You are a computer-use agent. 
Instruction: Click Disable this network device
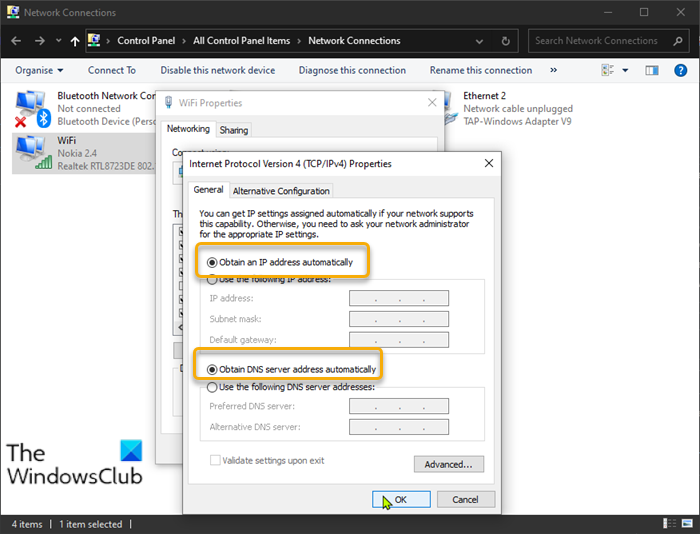click(x=218, y=71)
